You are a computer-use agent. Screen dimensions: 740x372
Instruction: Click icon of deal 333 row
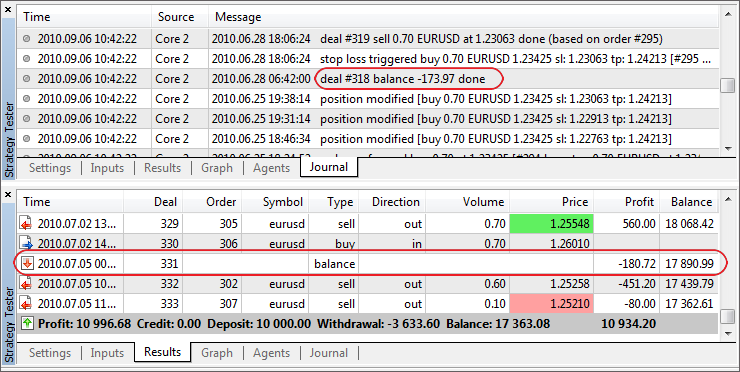click(26, 304)
